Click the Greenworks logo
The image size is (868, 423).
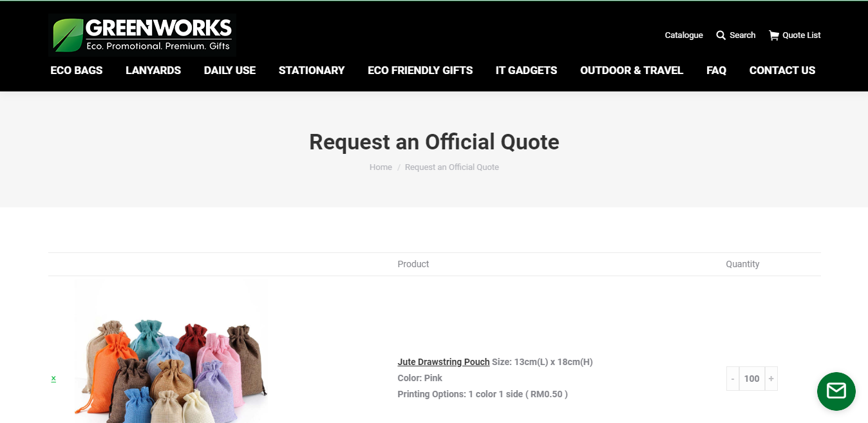pos(142,35)
